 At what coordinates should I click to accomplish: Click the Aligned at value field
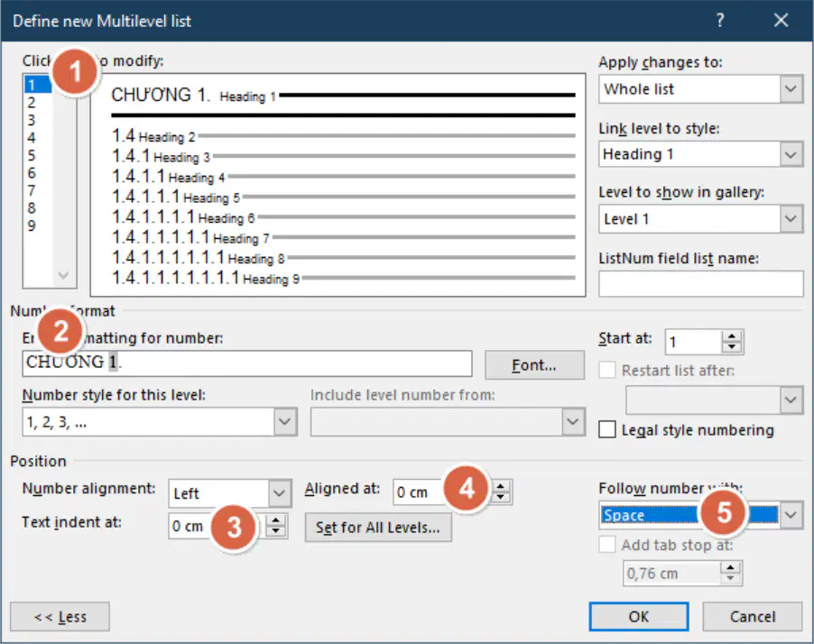(x=442, y=492)
